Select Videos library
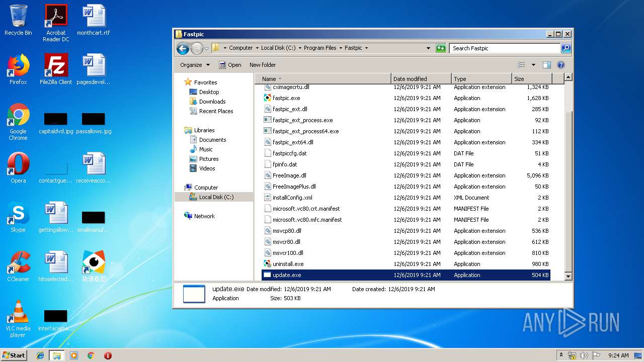 pos(207,168)
